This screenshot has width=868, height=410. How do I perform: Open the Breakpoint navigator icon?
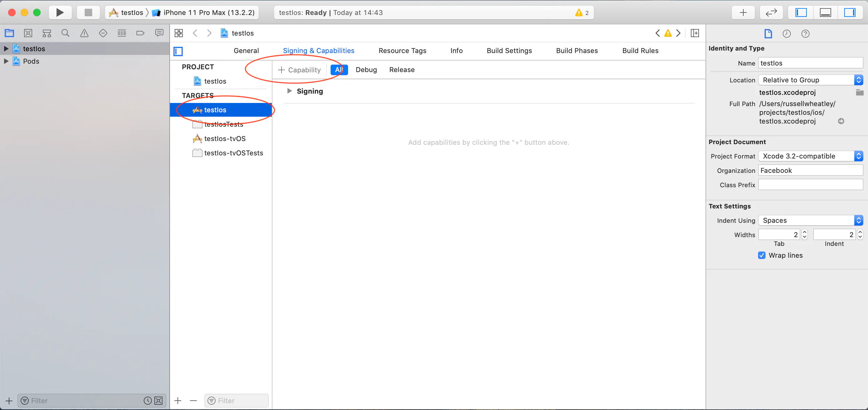click(140, 33)
